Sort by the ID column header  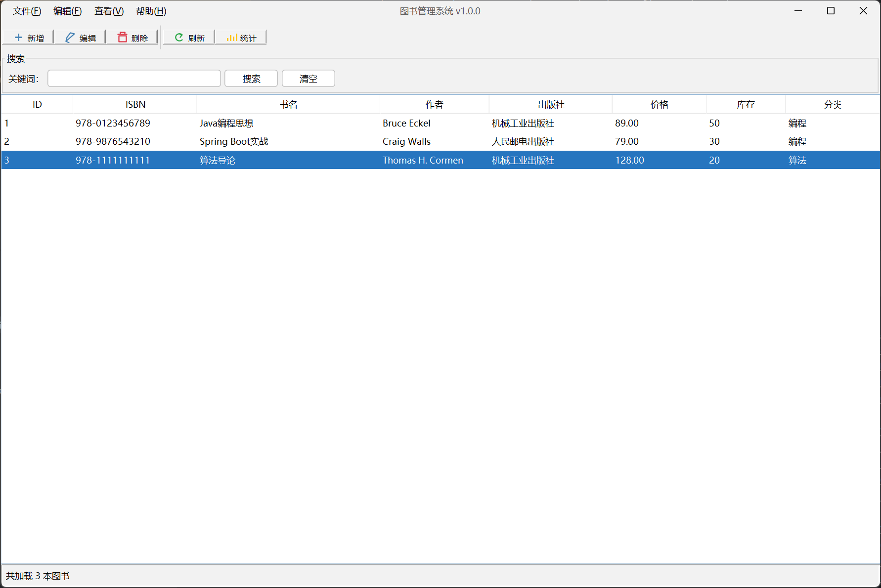37,104
